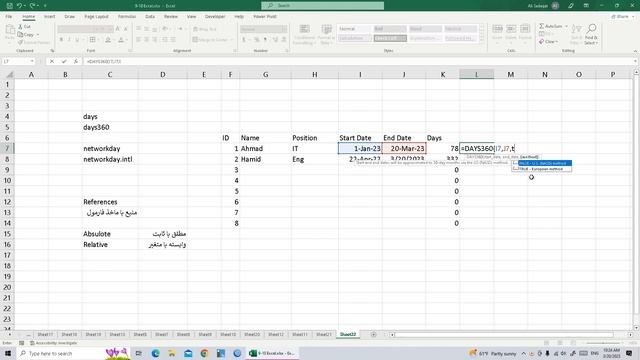Screen dimensions: 640x360
Task: Open Clipboard group dialog launcher
Action: click(x=52, y=51)
